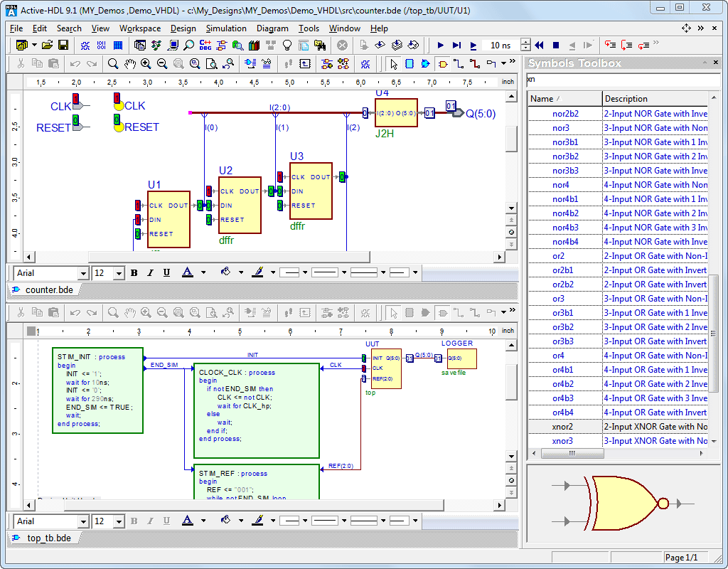Expand the new workspace icon dropdown arrow
The image size is (728, 569).
coord(34,45)
